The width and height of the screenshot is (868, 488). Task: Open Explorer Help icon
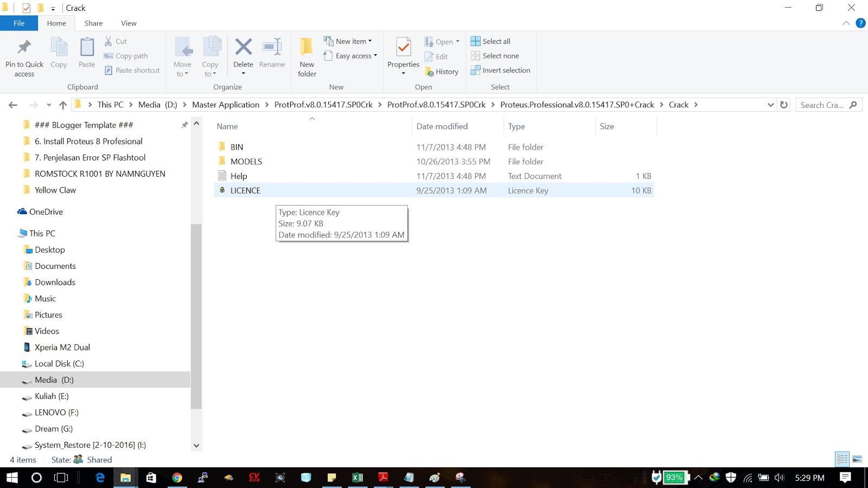tap(860, 23)
